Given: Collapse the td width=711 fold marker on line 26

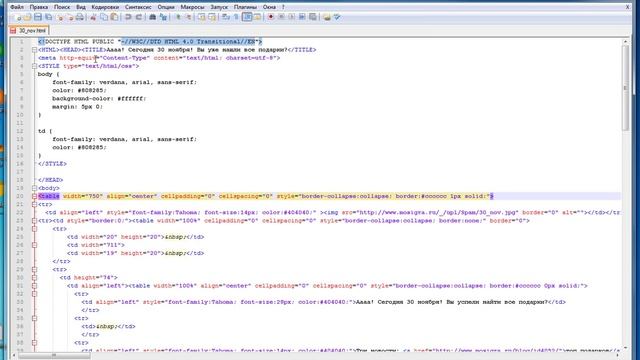Looking at the screenshot, I should (x=34, y=245).
